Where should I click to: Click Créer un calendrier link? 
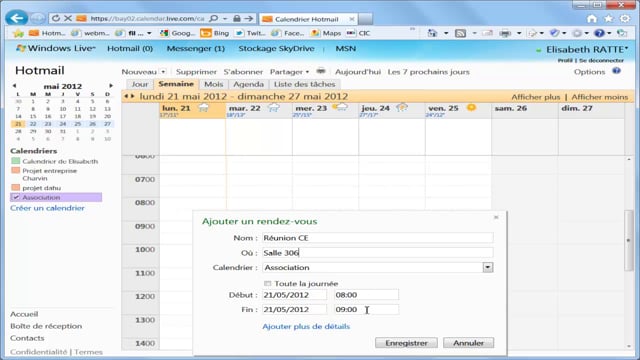[47, 208]
